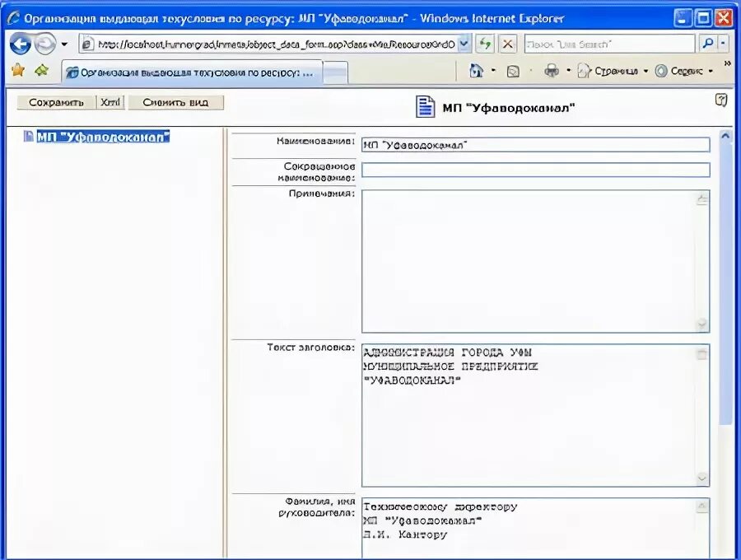Start search with the magnifier icon
The width and height of the screenshot is (741, 560).
click(x=707, y=44)
